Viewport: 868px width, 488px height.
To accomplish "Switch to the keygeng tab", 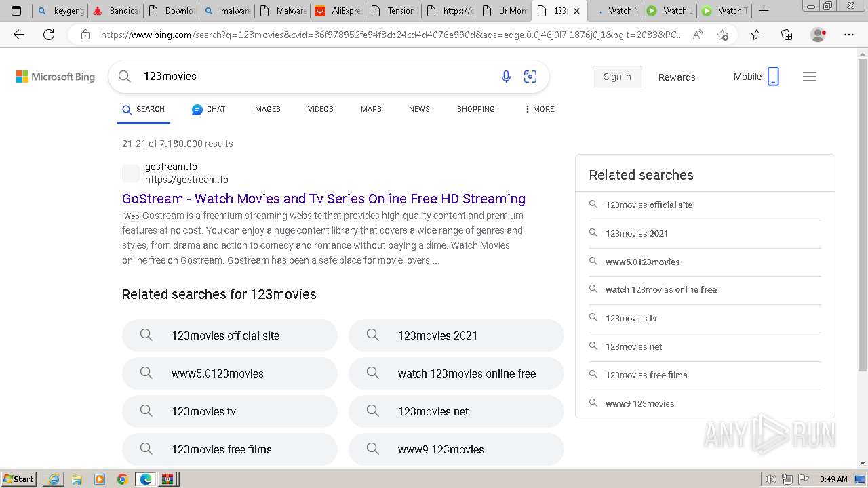I will click(x=61, y=11).
